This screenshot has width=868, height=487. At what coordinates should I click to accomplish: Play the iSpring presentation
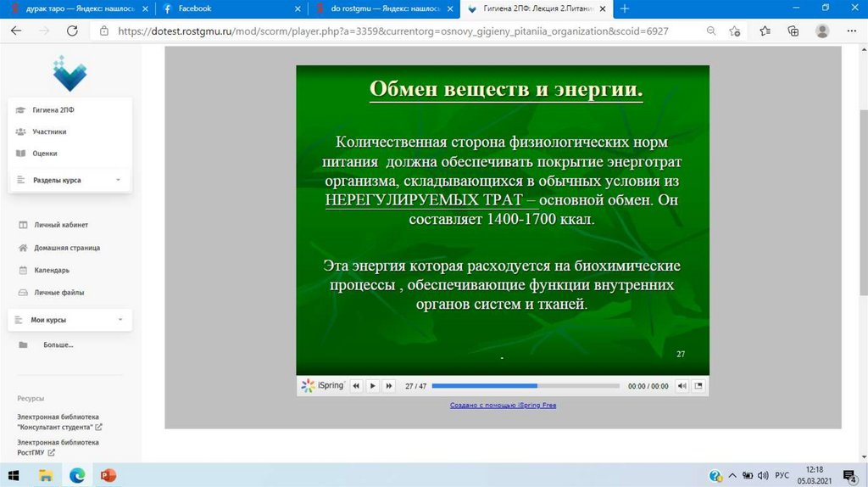click(x=372, y=386)
